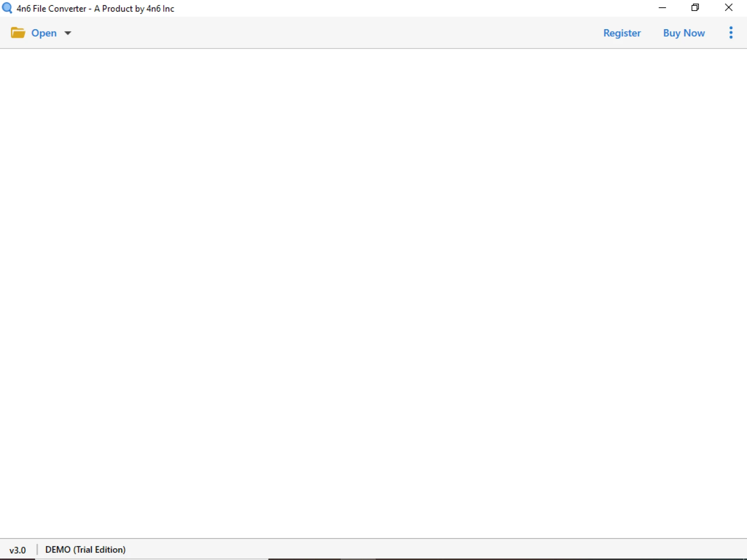747x560 pixels.
Task: Click the 4n6 magnifier app icon
Action: pos(7,8)
